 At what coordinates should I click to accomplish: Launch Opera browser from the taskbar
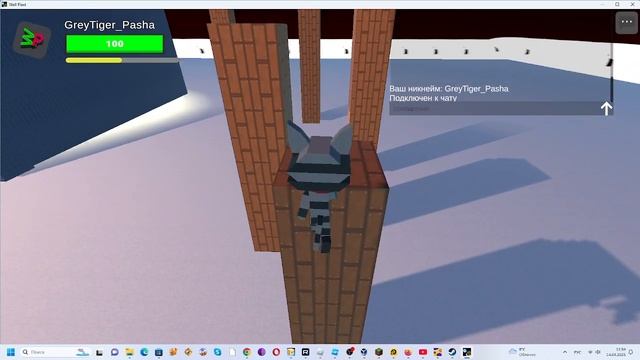tap(276, 352)
